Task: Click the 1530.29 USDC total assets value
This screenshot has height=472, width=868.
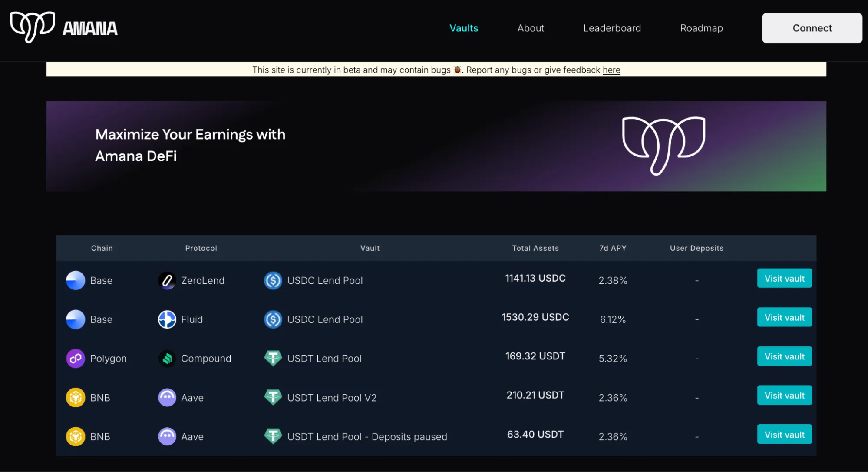Action: coord(535,317)
